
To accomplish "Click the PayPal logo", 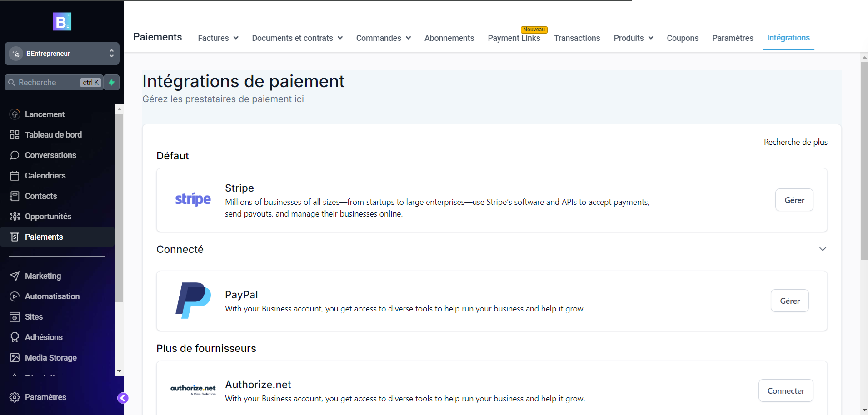I will pos(193,300).
